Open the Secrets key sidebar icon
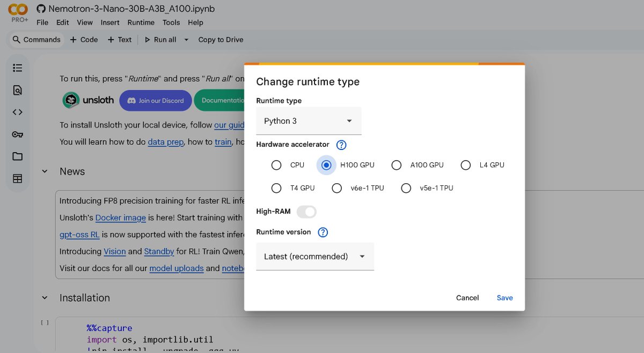Image resolution: width=644 pixels, height=353 pixels. (17, 134)
